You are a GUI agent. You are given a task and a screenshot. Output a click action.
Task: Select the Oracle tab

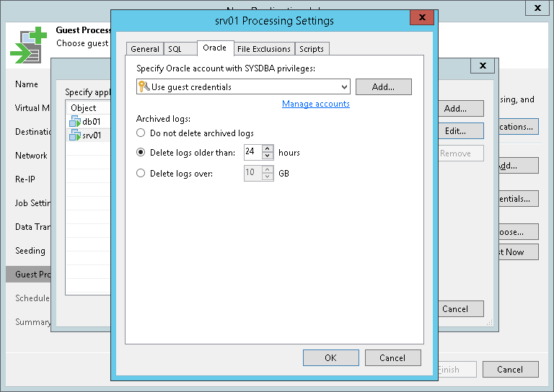(x=215, y=48)
